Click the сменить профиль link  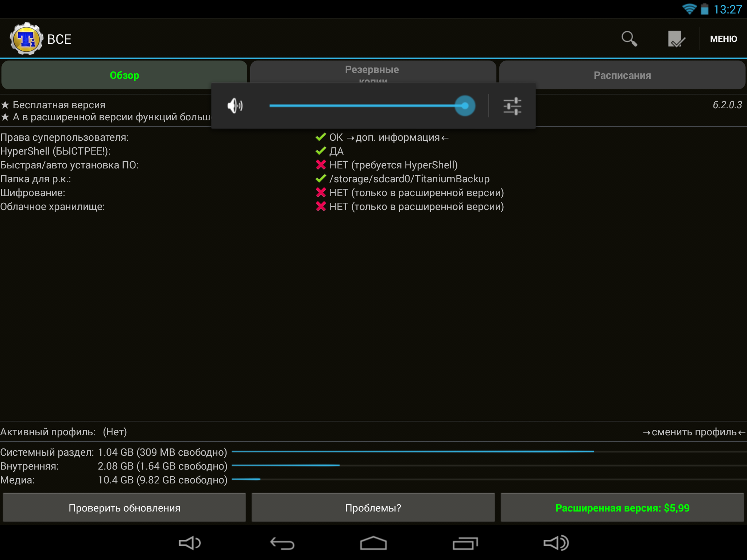pyautogui.click(x=694, y=432)
